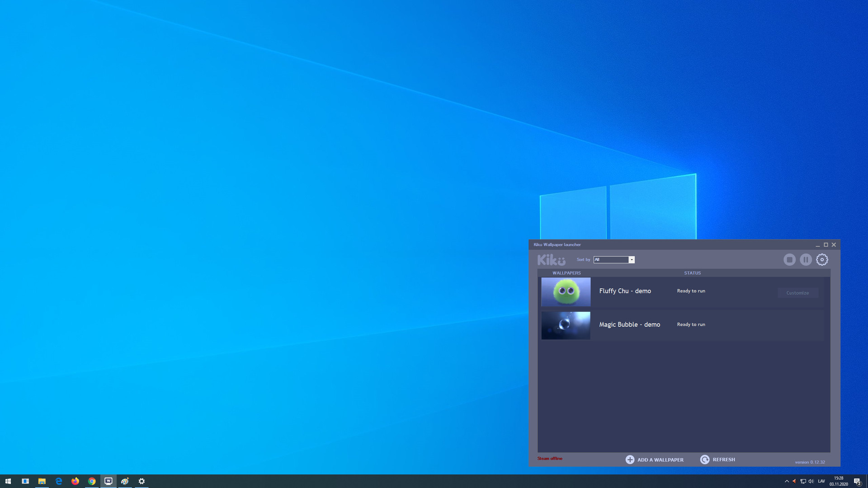Click the STATUS column header

point(692,273)
